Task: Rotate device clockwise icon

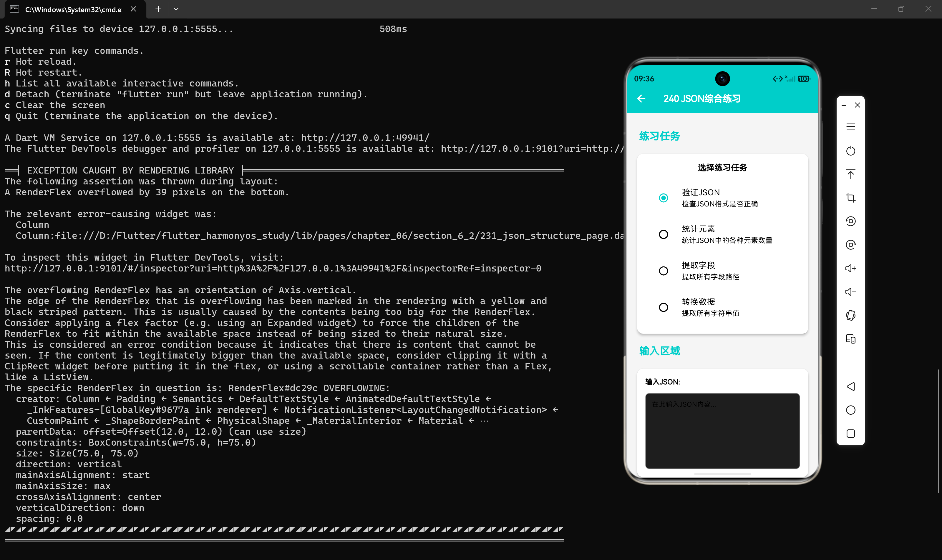Action: (850, 245)
